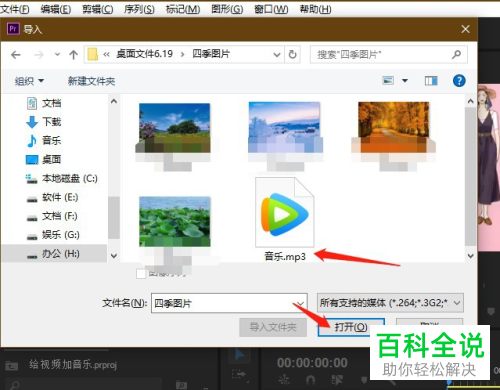The image size is (500, 390).
Task: Open the 剪辑(C) menu
Action: coord(98,9)
